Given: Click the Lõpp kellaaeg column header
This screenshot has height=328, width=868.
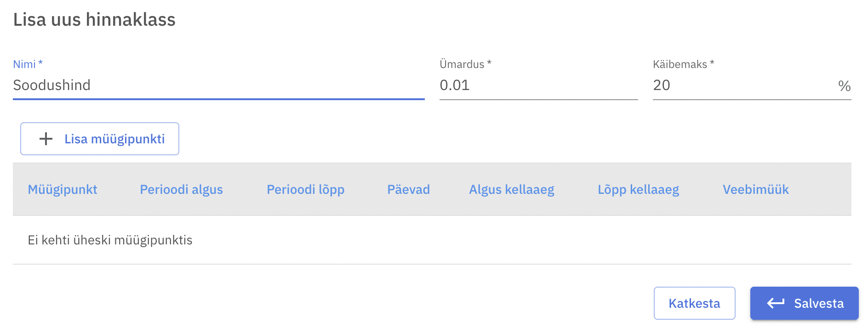Looking at the screenshot, I should pyautogui.click(x=638, y=189).
